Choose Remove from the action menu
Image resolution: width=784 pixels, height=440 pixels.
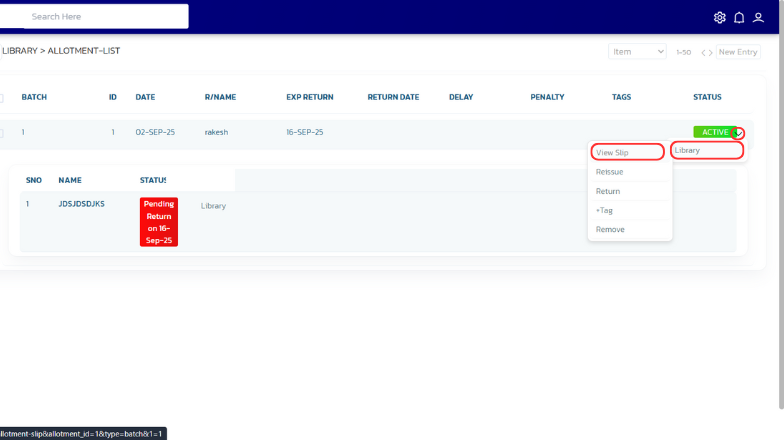click(x=610, y=230)
